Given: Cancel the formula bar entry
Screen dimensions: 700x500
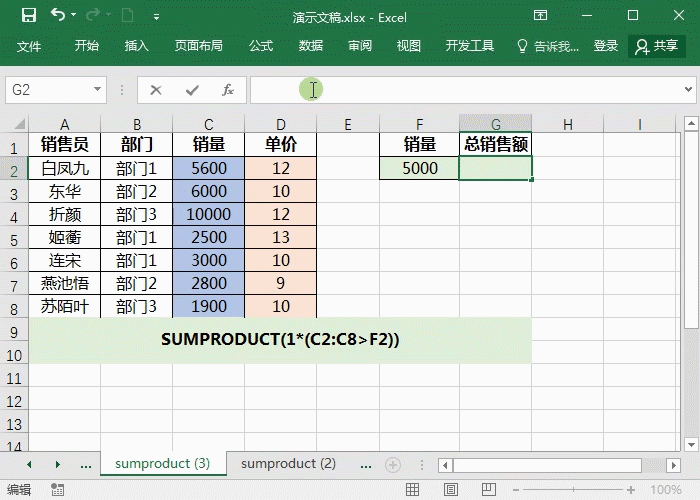Looking at the screenshot, I should pyautogui.click(x=155, y=90).
